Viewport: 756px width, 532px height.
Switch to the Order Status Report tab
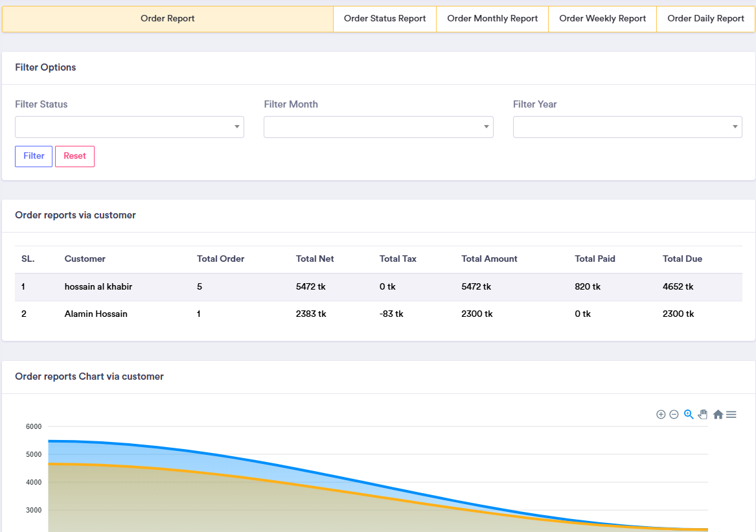[385, 19]
